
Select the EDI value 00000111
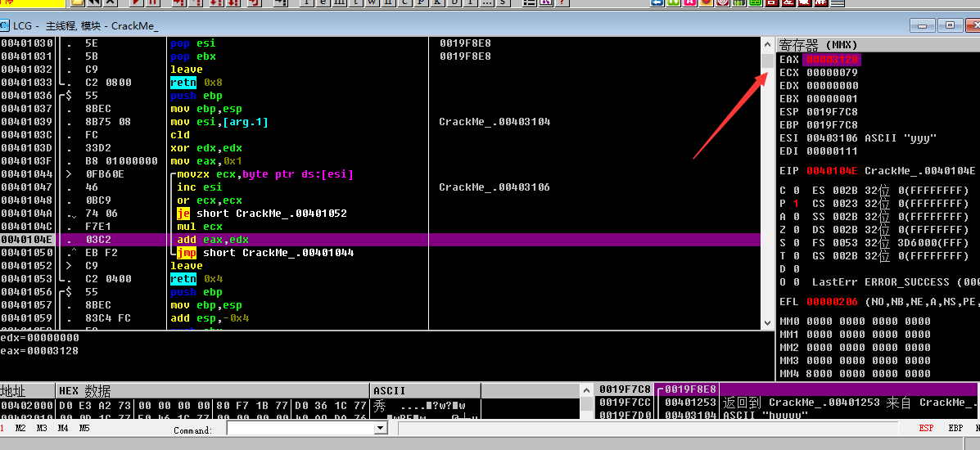click(x=832, y=151)
